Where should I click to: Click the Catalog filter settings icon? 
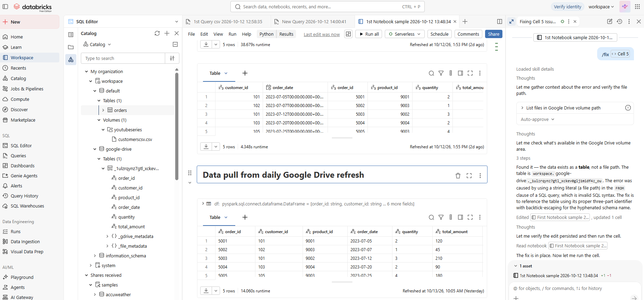pos(172,58)
